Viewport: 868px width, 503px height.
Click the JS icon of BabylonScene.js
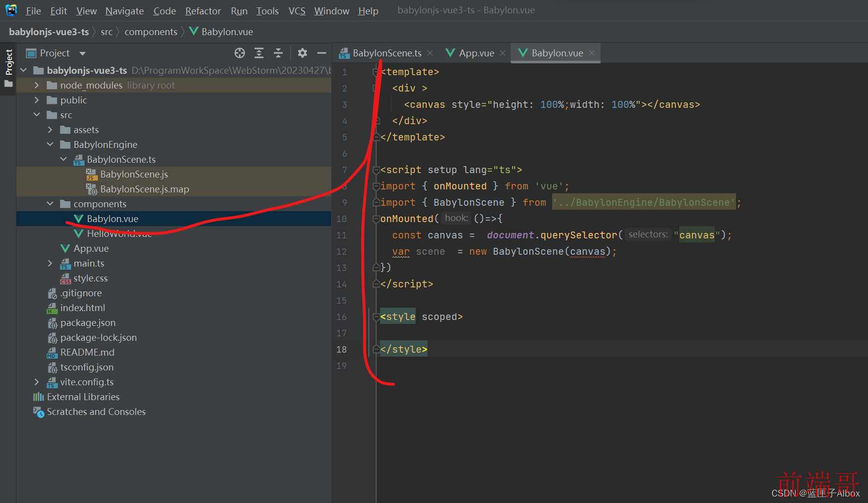coord(91,174)
